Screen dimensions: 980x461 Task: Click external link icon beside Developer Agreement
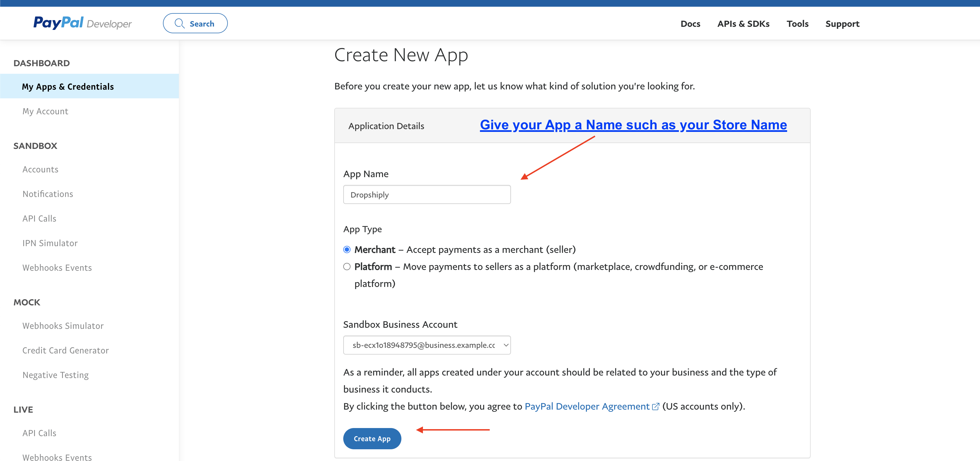pos(655,407)
